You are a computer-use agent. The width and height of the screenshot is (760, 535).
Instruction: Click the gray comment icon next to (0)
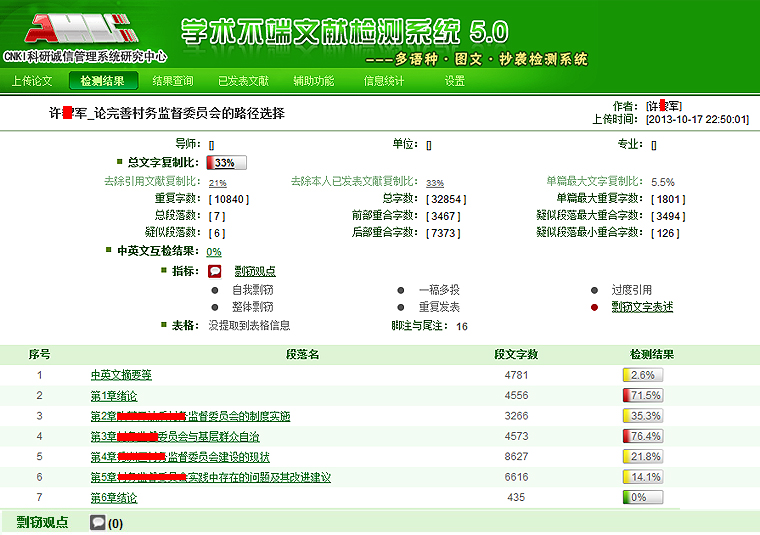pos(98,522)
